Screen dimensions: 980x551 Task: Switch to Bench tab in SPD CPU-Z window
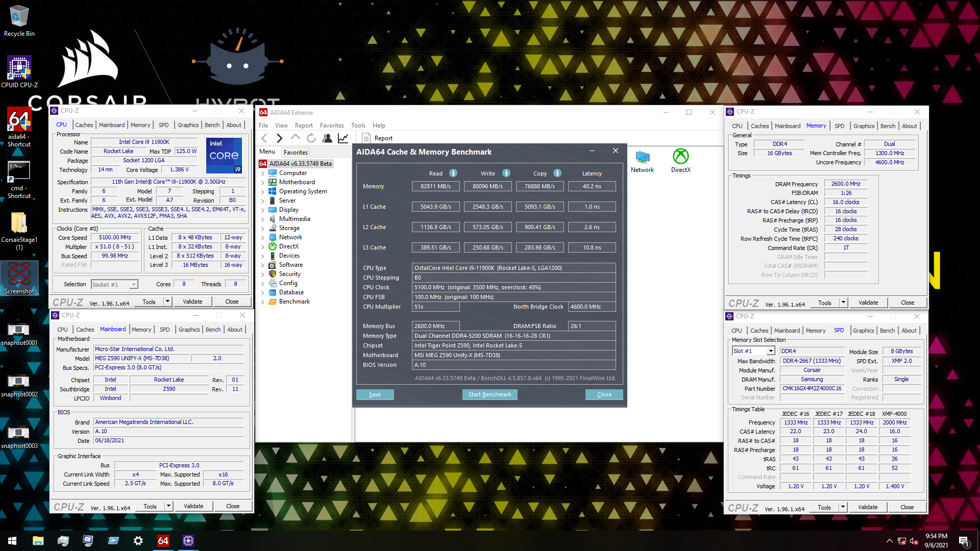(887, 331)
